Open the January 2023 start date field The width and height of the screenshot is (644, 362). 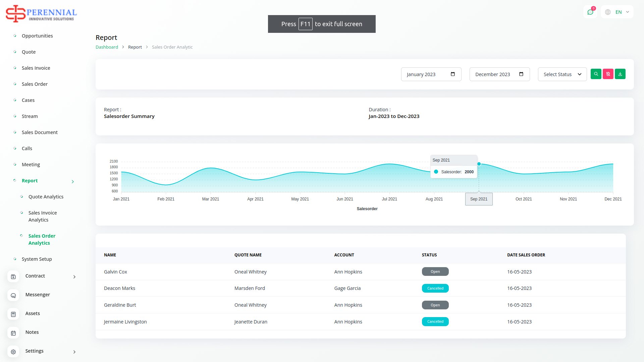[x=431, y=74]
